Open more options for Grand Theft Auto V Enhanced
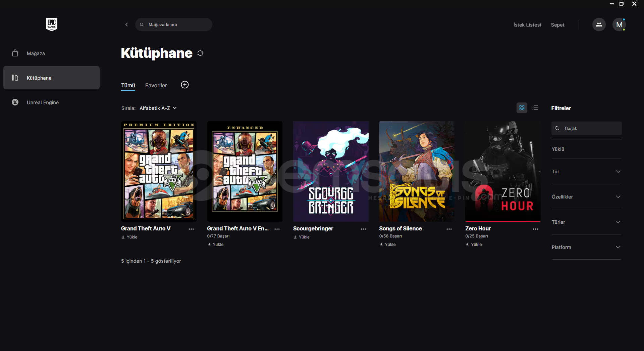This screenshot has width=644, height=351. 277,229
